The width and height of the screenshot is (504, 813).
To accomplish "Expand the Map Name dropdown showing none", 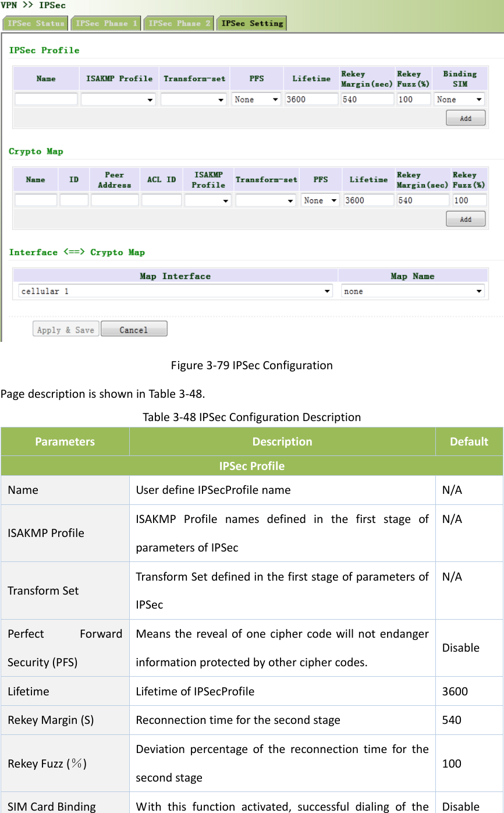I will pyautogui.click(x=413, y=291).
